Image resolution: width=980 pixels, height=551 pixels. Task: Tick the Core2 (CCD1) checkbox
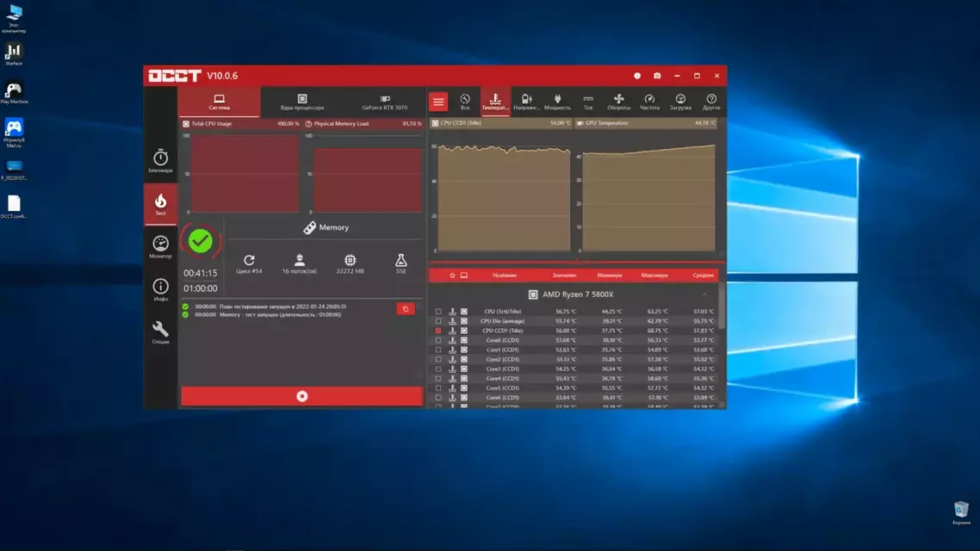438,359
